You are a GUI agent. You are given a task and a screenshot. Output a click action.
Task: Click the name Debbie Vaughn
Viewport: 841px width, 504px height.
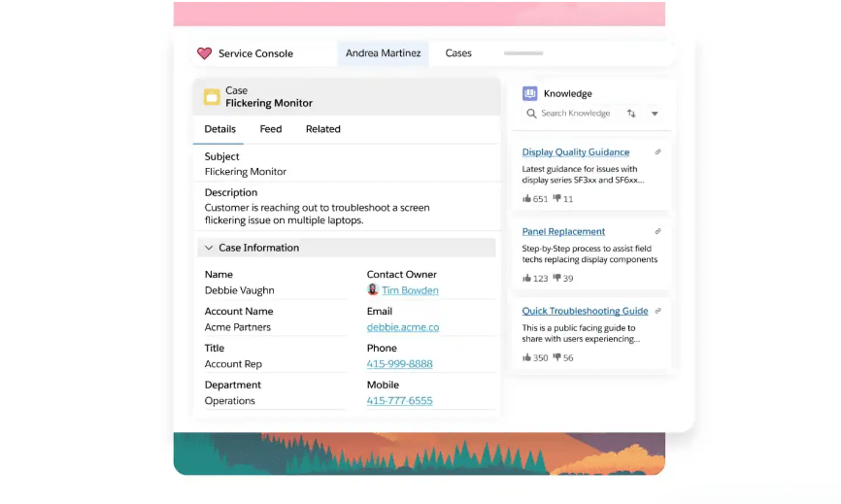(x=239, y=290)
